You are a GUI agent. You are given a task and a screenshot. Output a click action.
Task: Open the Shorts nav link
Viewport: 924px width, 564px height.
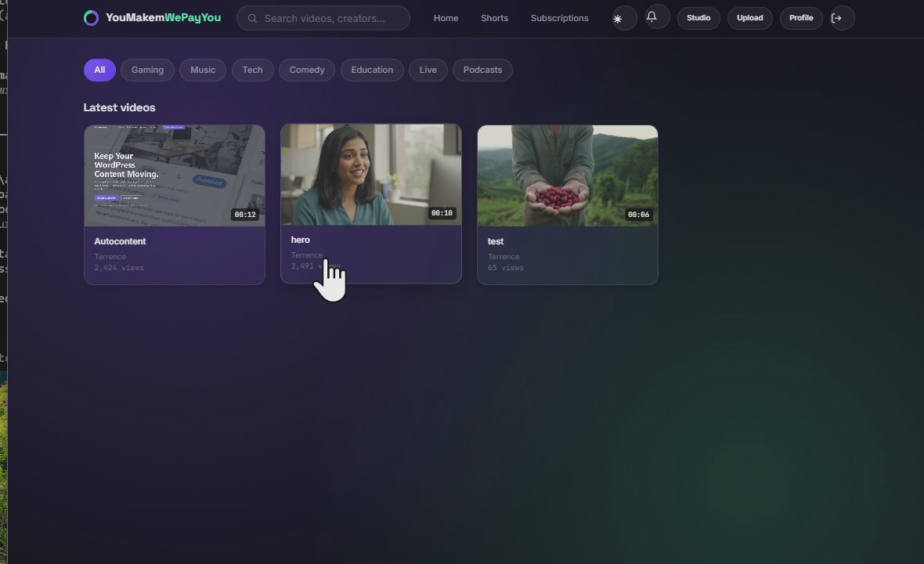tap(494, 18)
